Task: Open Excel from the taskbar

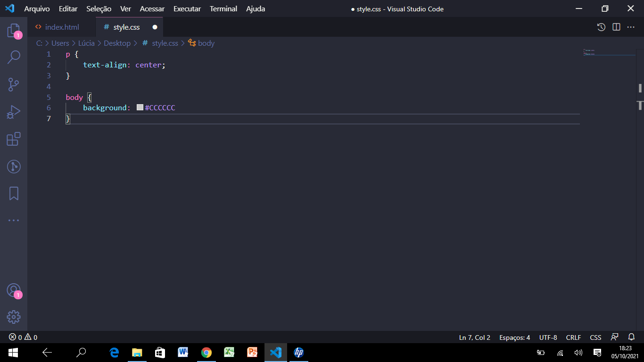Action: (x=229, y=352)
